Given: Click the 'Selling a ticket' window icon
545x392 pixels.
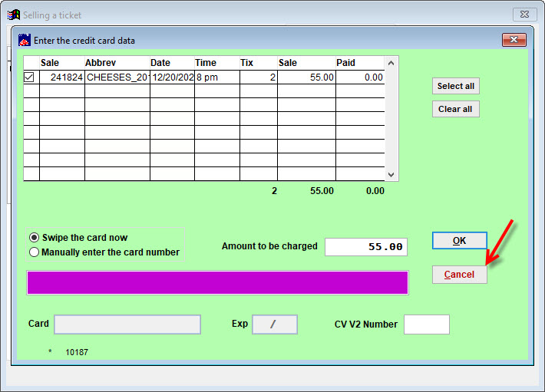Looking at the screenshot, I should click(x=13, y=15).
